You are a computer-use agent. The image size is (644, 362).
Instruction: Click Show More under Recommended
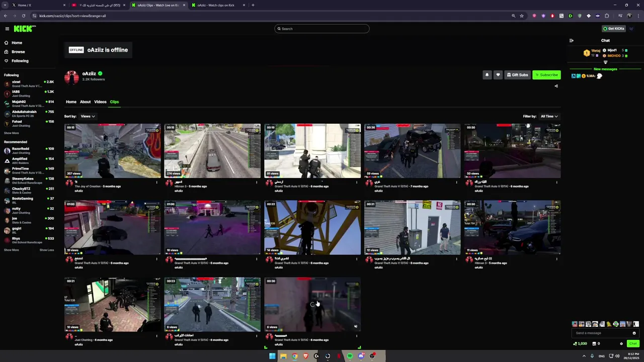[x=11, y=250]
